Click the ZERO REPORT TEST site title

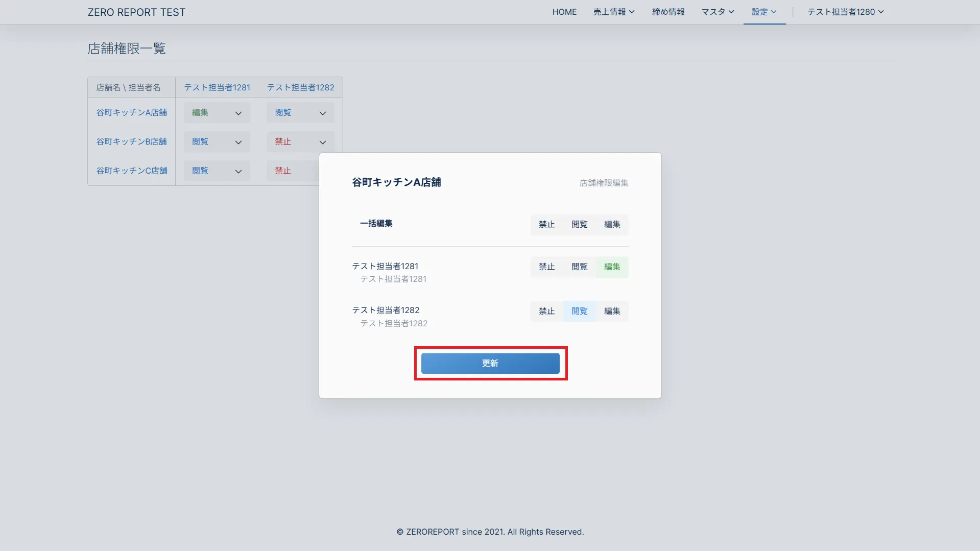click(136, 12)
